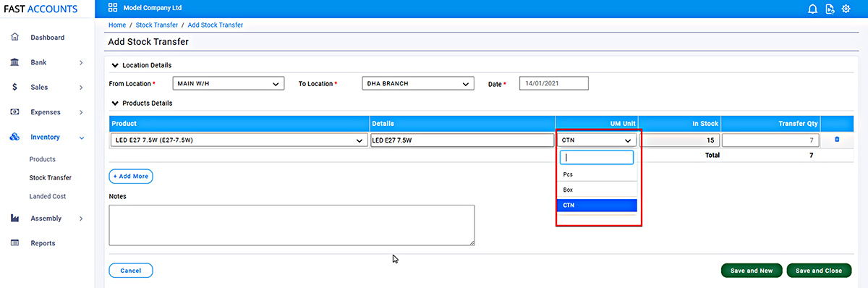Click the Cancel button
This screenshot has height=288, width=868.
tap(131, 271)
